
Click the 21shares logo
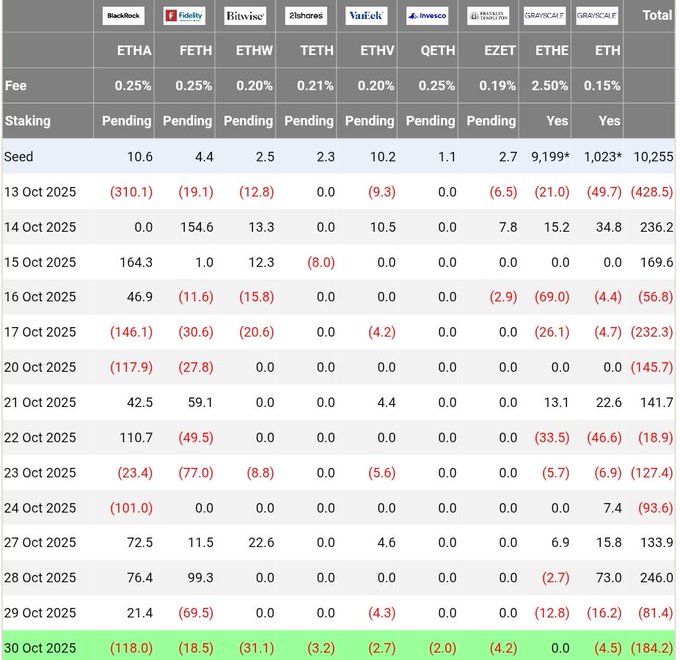tap(307, 16)
